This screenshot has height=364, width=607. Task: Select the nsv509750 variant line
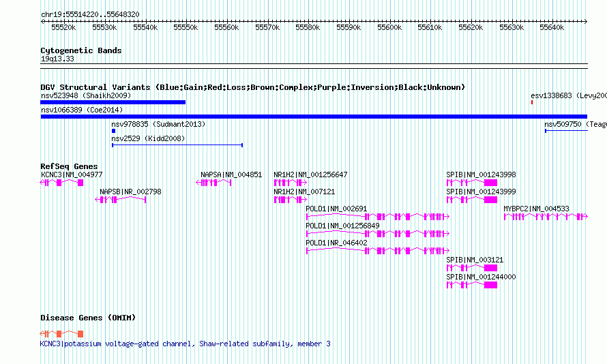point(566,131)
